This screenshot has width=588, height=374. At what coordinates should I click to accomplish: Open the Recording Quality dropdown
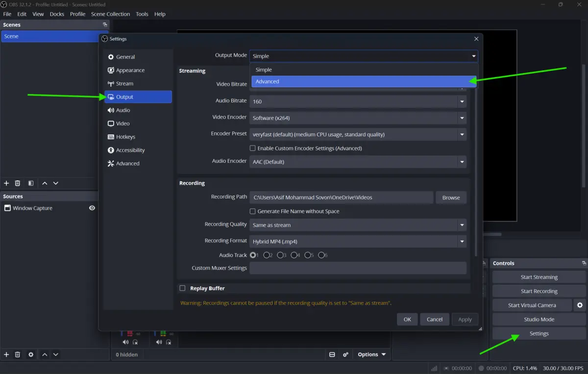358,225
